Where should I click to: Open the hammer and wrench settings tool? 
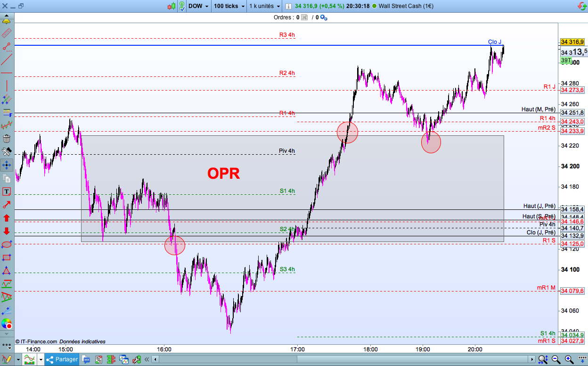coord(7,152)
